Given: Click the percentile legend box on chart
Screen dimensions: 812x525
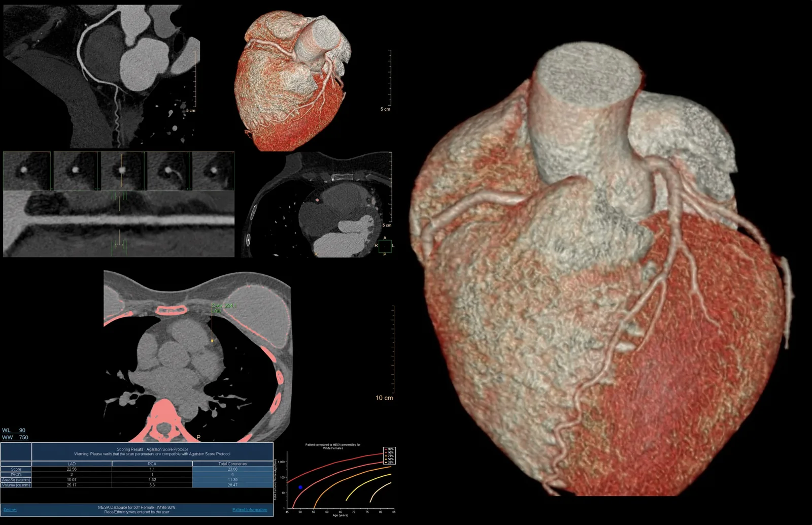Looking at the screenshot, I should pos(389,456).
